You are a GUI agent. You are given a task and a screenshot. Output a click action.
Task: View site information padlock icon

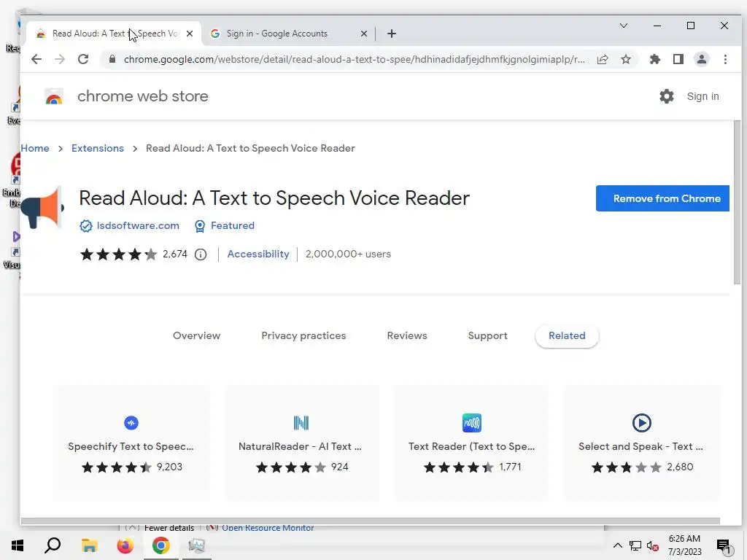point(112,59)
